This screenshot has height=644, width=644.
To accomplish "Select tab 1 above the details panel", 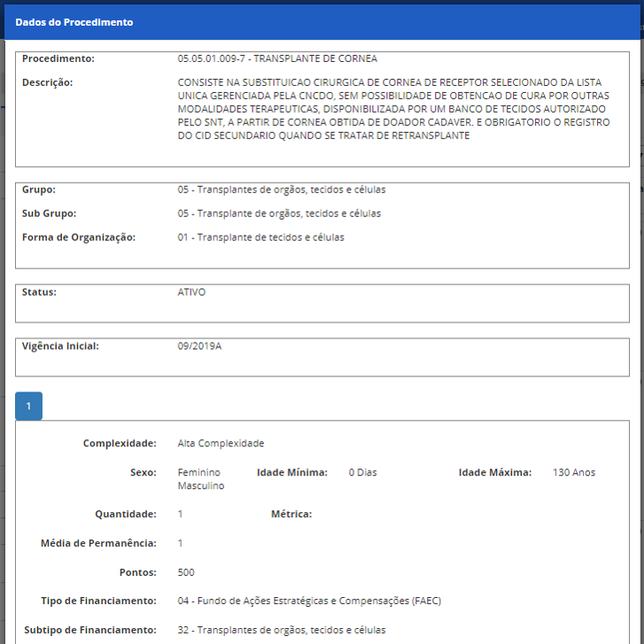I will [x=28, y=406].
